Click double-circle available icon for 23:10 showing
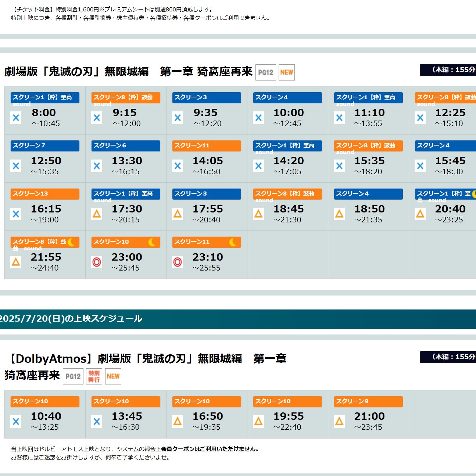The image size is (476, 476). click(x=178, y=262)
